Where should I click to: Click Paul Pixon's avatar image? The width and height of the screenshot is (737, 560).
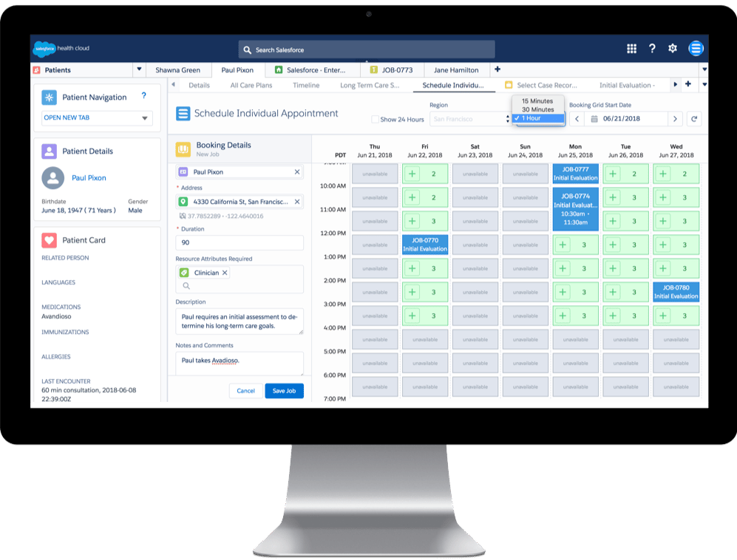point(52,178)
